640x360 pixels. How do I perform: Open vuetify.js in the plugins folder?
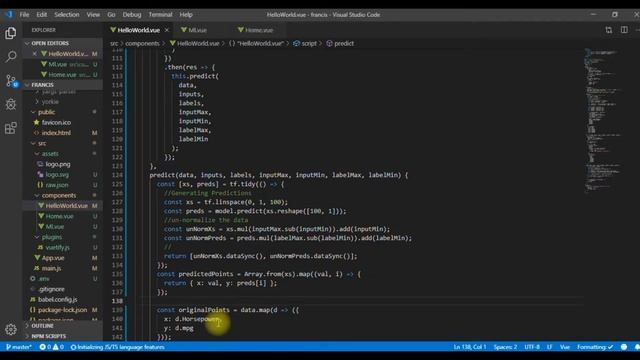pyautogui.click(x=58, y=247)
